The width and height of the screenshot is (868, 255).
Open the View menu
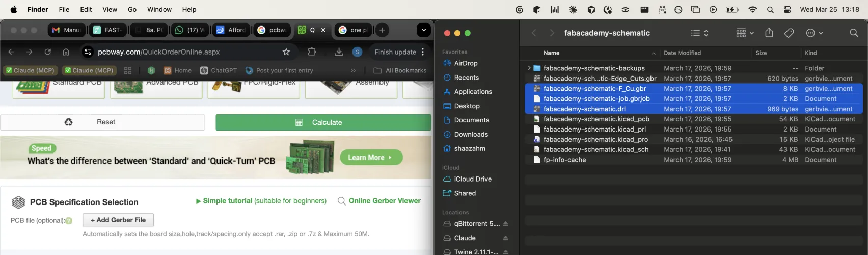(110, 9)
